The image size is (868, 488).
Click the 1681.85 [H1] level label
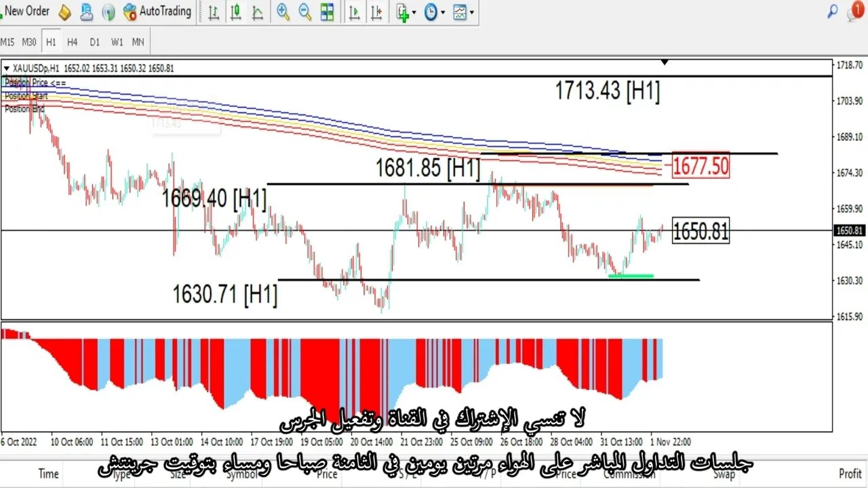[x=428, y=168]
